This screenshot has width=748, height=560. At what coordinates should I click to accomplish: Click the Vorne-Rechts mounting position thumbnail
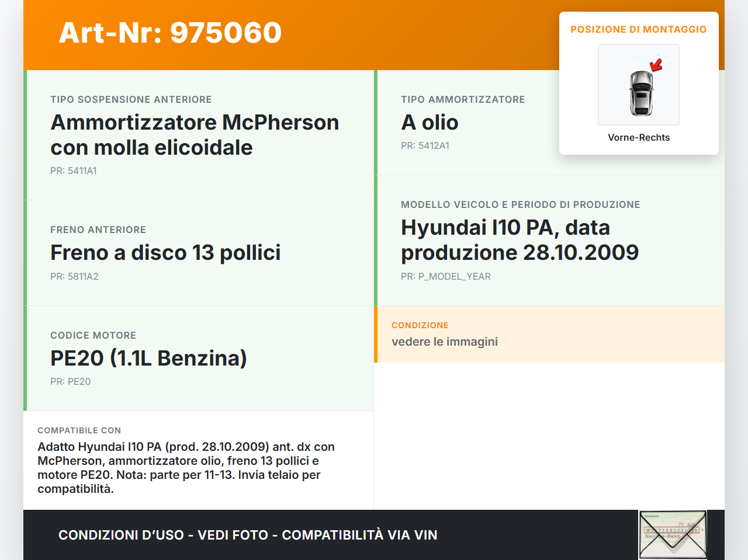point(638,93)
